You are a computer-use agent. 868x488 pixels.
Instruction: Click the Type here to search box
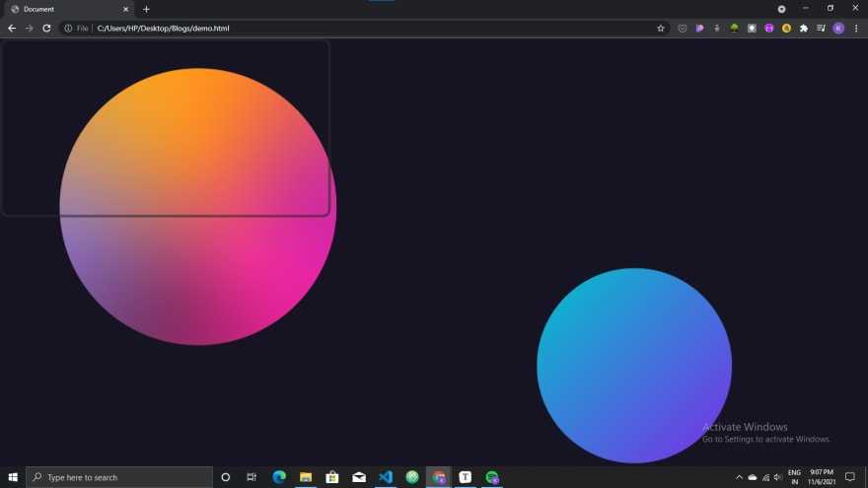coord(119,477)
